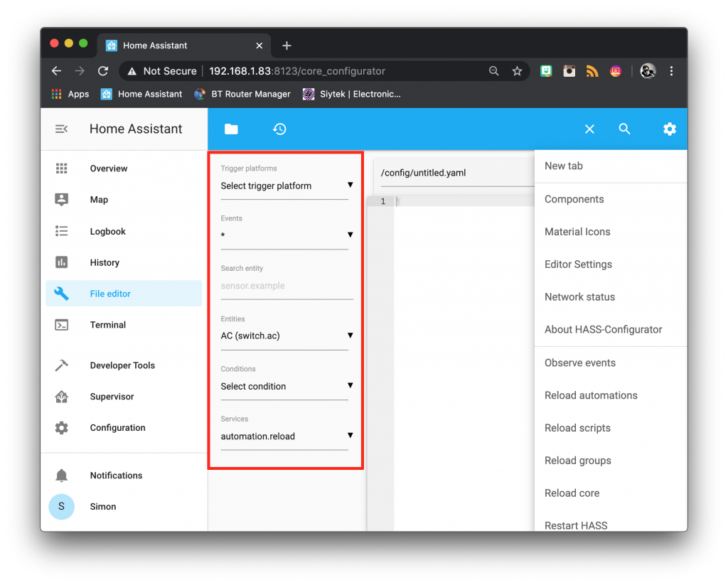Click the address bar URL
Image resolution: width=728 pixels, height=585 pixels.
pos(297,71)
